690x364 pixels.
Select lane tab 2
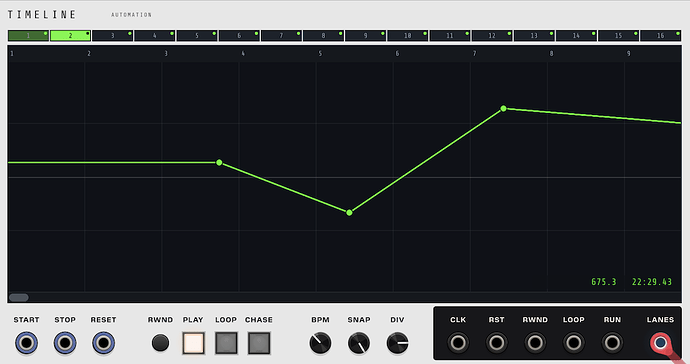coord(70,36)
